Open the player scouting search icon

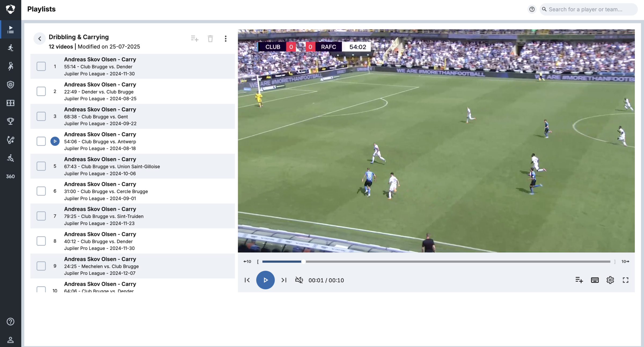pos(10,158)
